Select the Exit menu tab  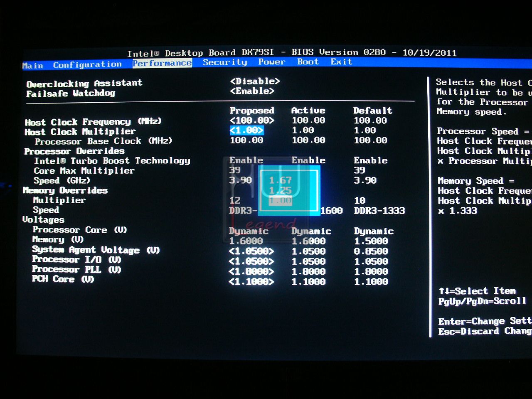[341, 62]
